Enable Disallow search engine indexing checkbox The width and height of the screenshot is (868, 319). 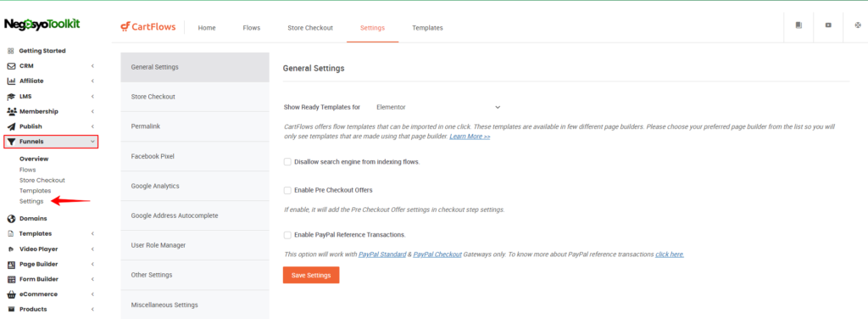pos(287,162)
